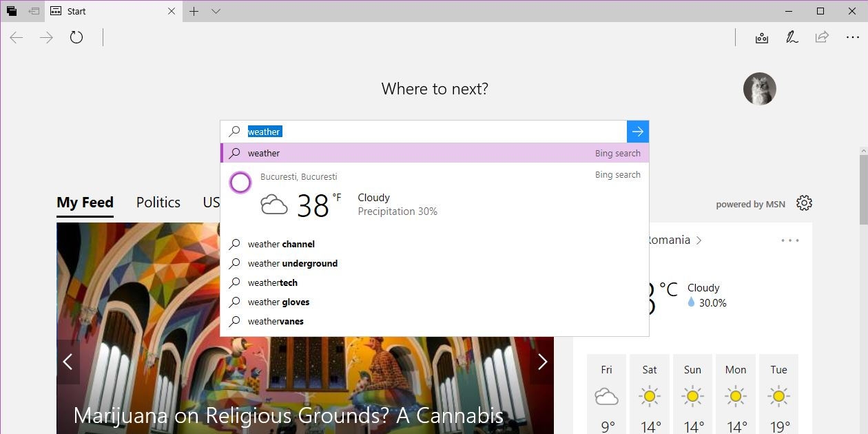
Task: Open the tabs you've set aside icon
Action: (x=12, y=11)
